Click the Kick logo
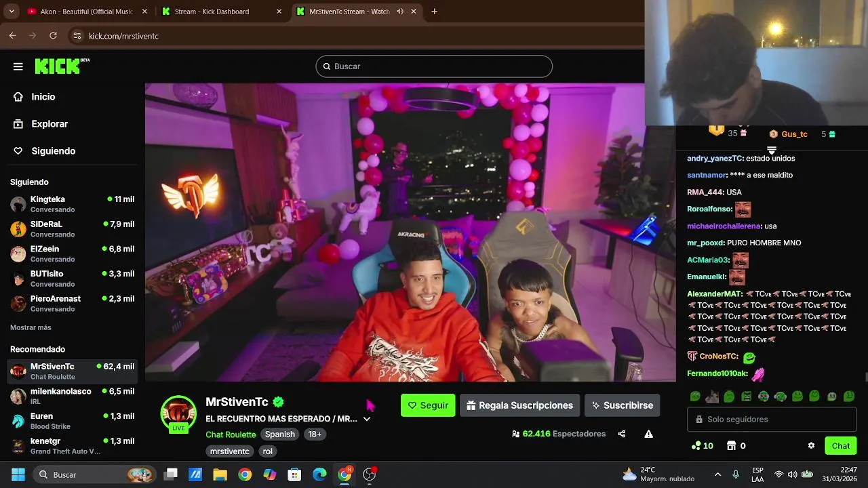The height and width of the screenshot is (488, 868). pos(62,66)
